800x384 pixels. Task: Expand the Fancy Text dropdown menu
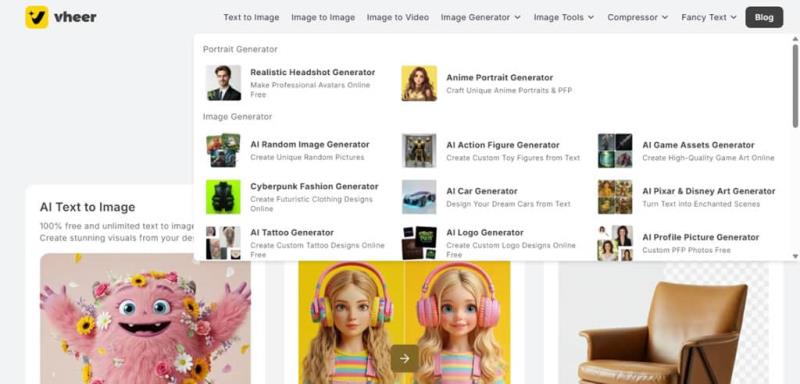click(709, 17)
